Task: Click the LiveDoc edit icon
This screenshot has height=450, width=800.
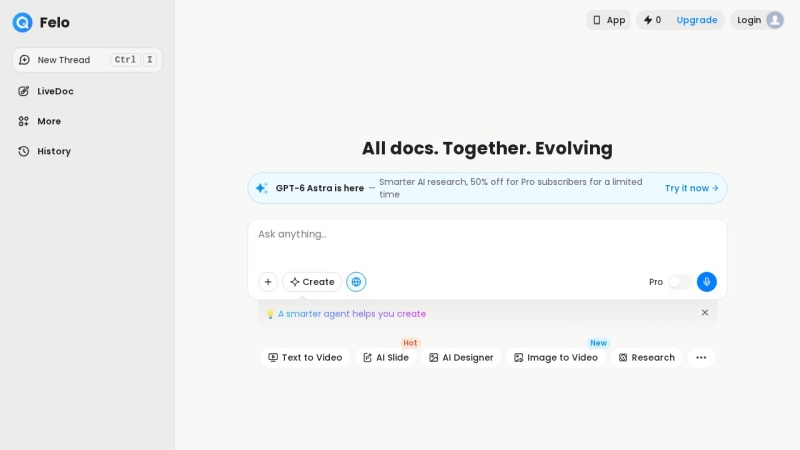Action: 23,91
